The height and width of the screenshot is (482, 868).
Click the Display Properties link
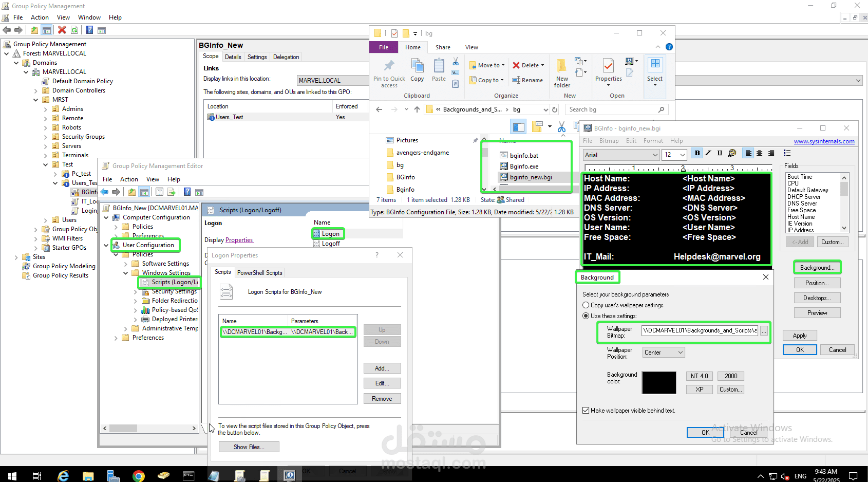point(239,240)
